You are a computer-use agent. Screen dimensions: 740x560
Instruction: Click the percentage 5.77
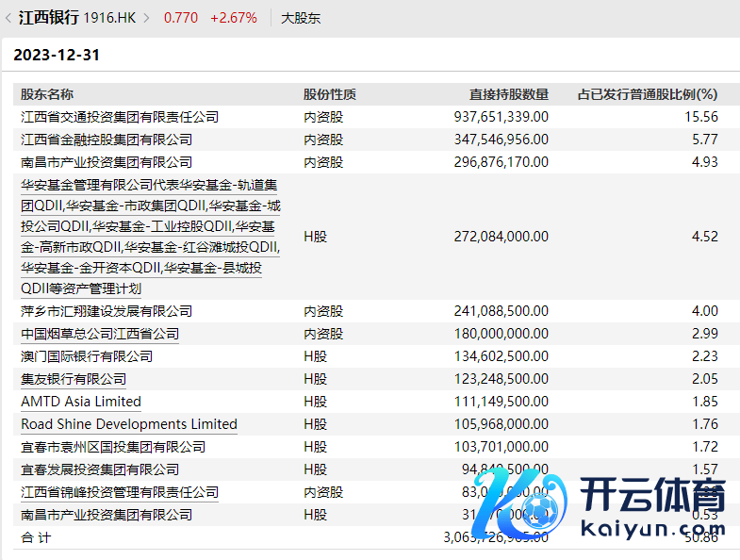[705, 140]
